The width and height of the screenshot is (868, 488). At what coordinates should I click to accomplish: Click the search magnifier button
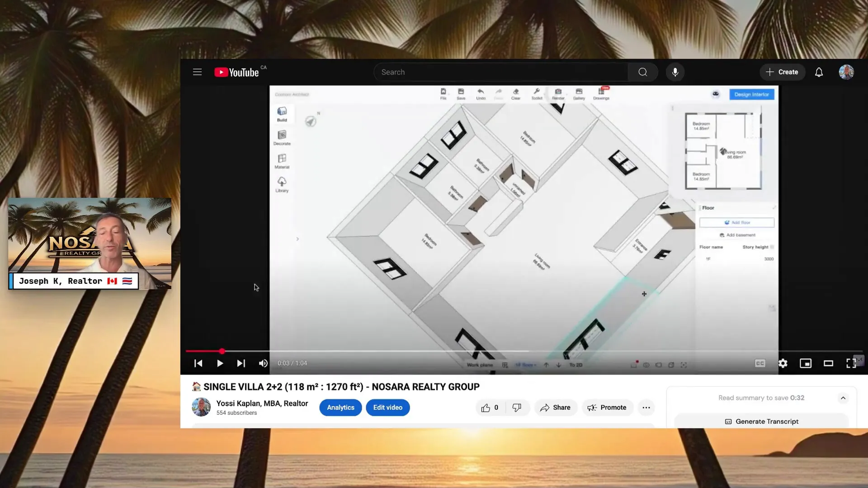(642, 72)
